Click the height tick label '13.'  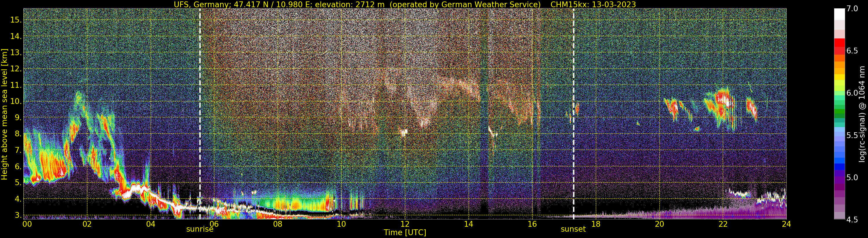point(16,53)
